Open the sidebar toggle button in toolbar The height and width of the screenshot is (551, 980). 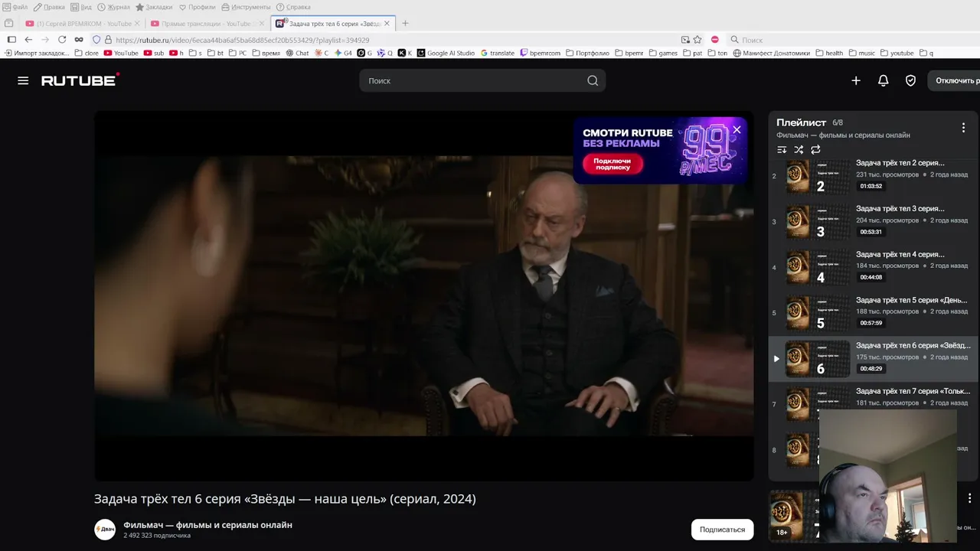tap(11, 40)
